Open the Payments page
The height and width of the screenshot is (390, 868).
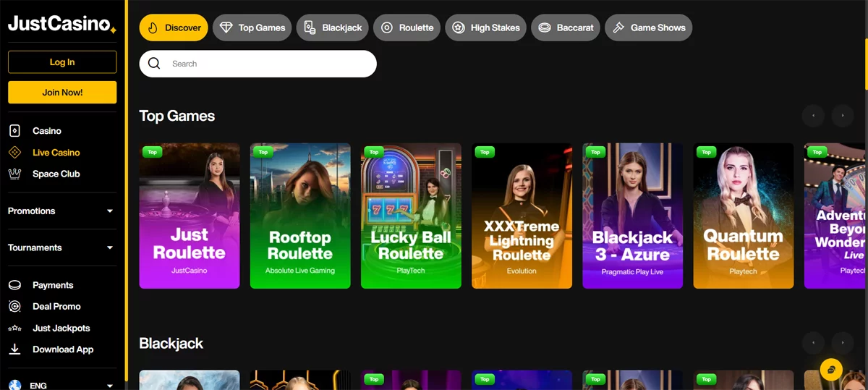53,285
